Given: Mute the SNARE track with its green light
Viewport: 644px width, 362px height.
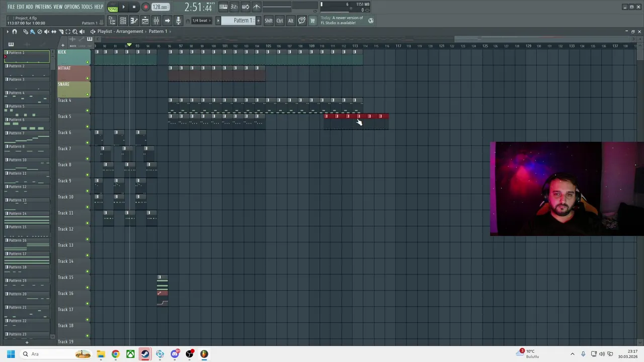Looking at the screenshot, I should (87, 95).
